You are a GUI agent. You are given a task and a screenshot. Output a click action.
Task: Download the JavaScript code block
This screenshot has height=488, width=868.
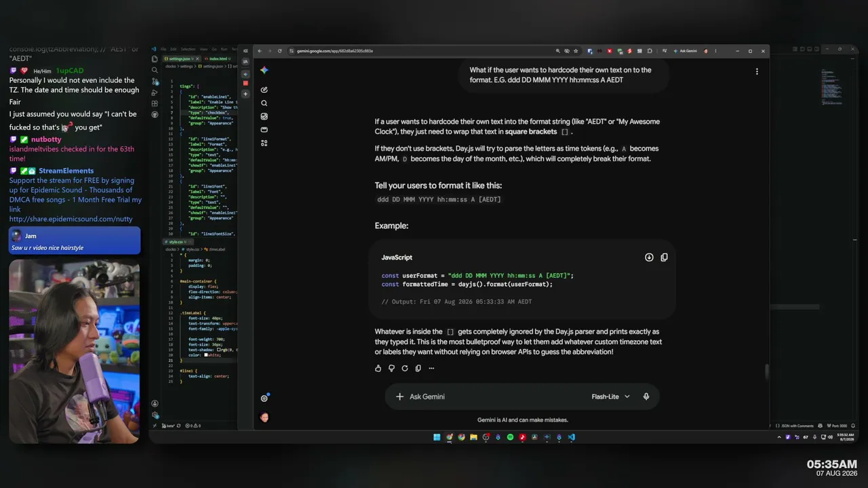point(649,258)
